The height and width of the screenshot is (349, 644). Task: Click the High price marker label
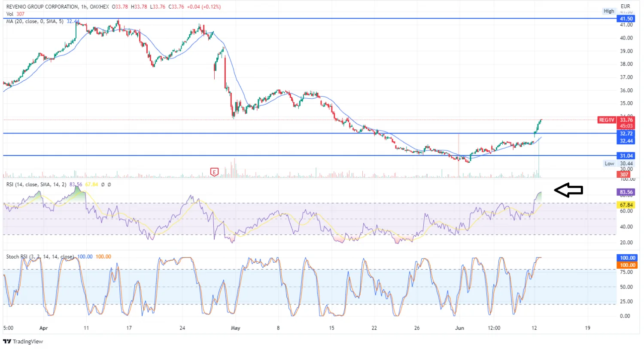pos(609,11)
